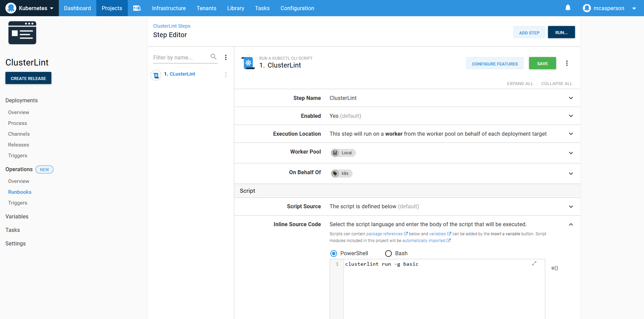This screenshot has height=319, width=644.
Task: Expand the code editor to fullscreen
Action: point(534,263)
